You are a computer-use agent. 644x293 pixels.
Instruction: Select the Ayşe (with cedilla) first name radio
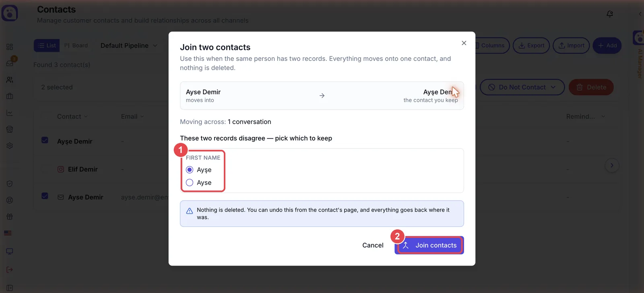tap(190, 170)
